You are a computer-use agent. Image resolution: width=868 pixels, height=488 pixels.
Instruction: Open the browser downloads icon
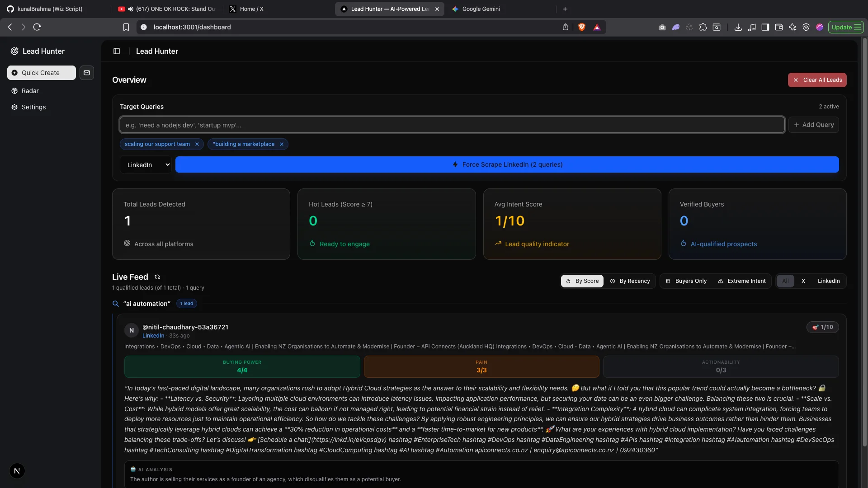click(x=738, y=27)
